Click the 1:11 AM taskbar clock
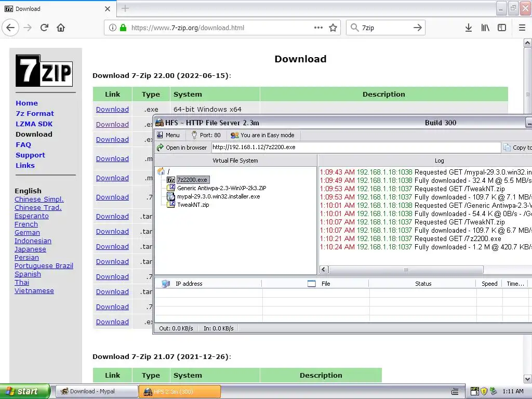 coord(513,391)
